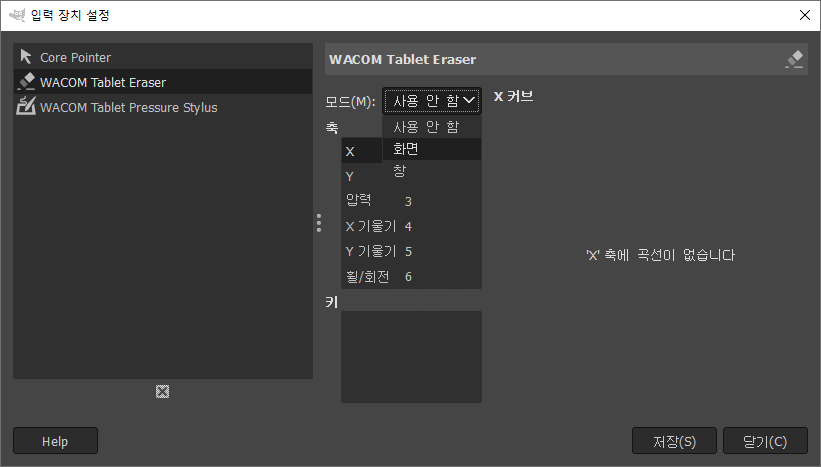
Task: Select WACOM Tablet Eraser device row
Action: [x=162, y=82]
